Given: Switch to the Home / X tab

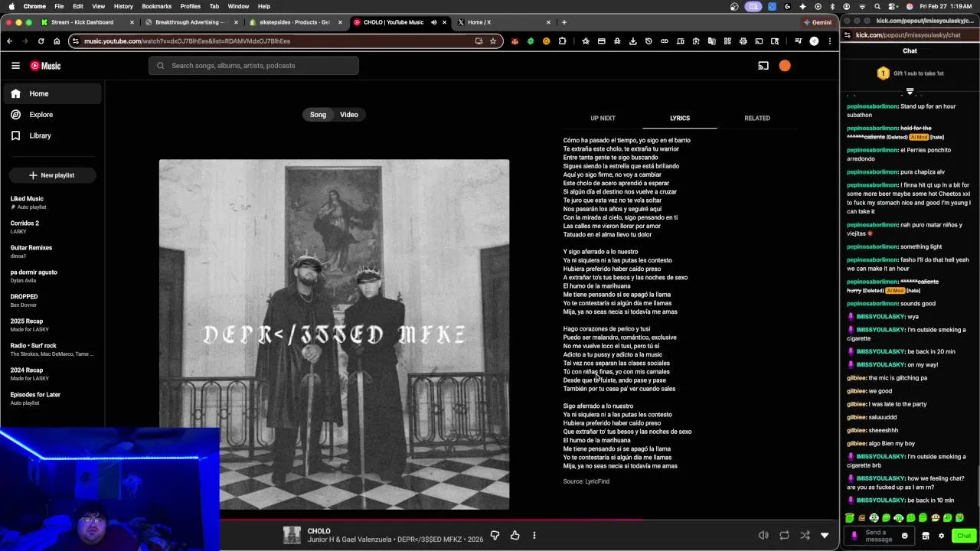Looking at the screenshot, I should [x=502, y=22].
